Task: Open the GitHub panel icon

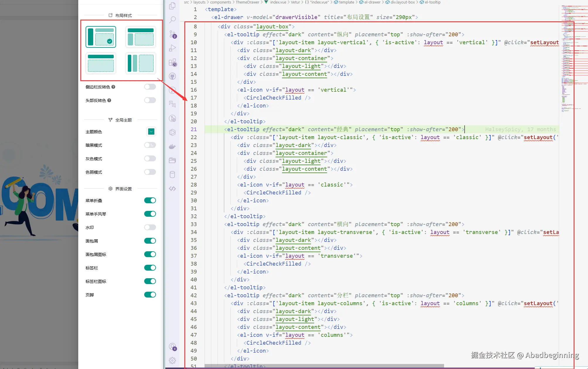Action: click(x=172, y=76)
